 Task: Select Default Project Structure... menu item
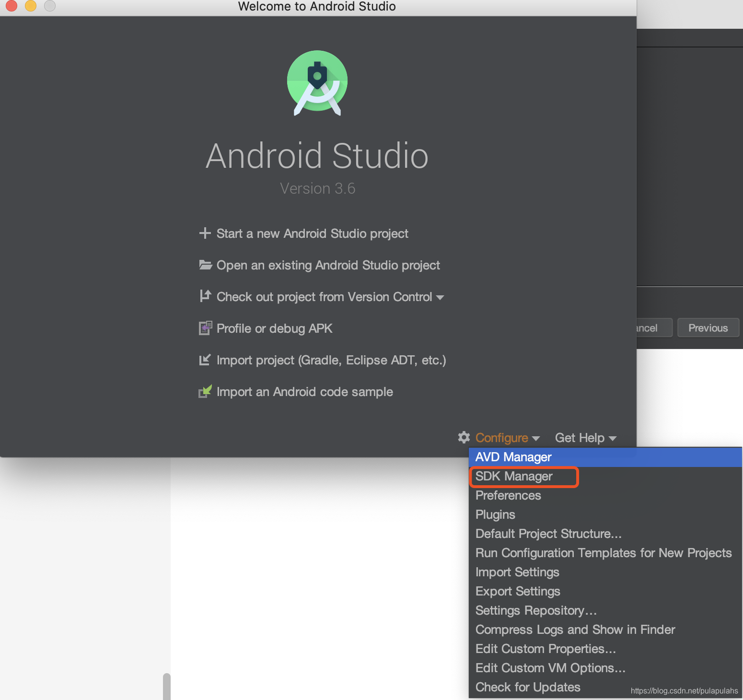click(x=605, y=534)
